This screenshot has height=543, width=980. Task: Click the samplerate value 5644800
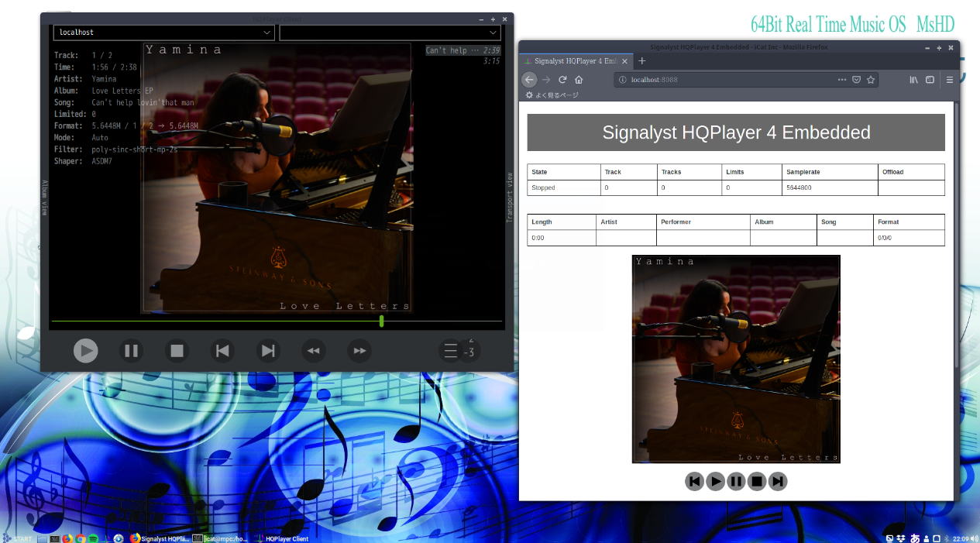830,187
